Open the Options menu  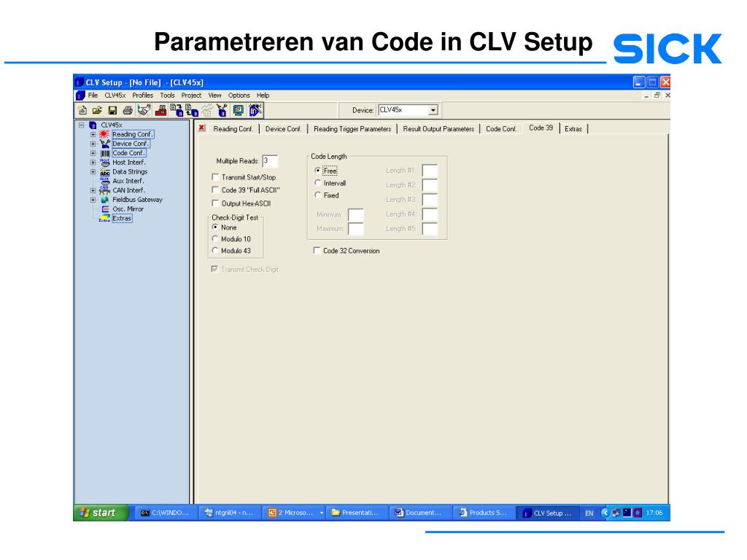(x=239, y=96)
